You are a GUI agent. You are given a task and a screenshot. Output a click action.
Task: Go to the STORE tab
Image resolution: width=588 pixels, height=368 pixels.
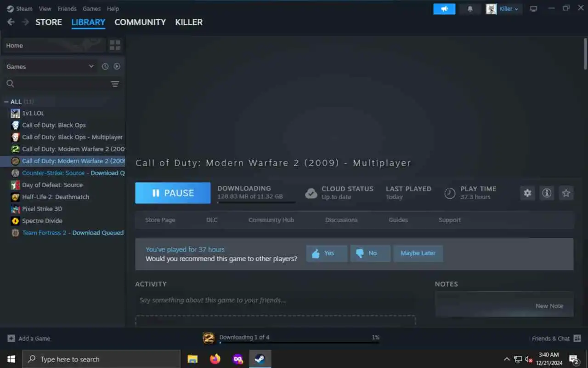coord(49,22)
